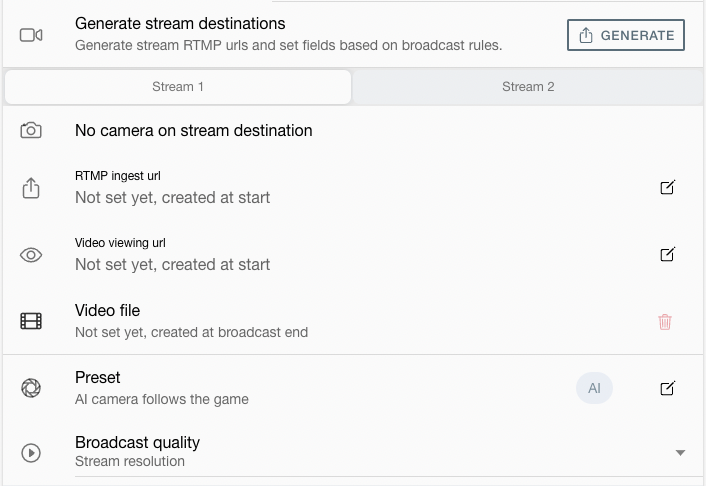Switch to the Stream 2 tab

pos(528,86)
